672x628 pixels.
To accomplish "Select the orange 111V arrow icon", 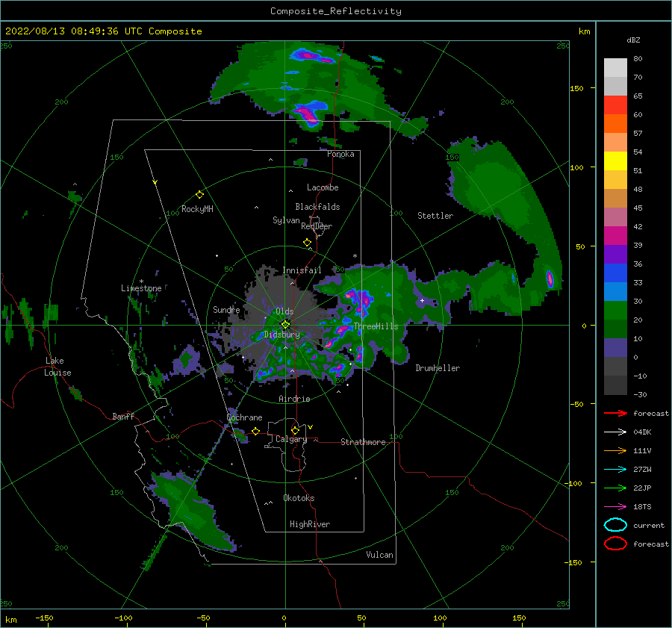I will click(615, 450).
